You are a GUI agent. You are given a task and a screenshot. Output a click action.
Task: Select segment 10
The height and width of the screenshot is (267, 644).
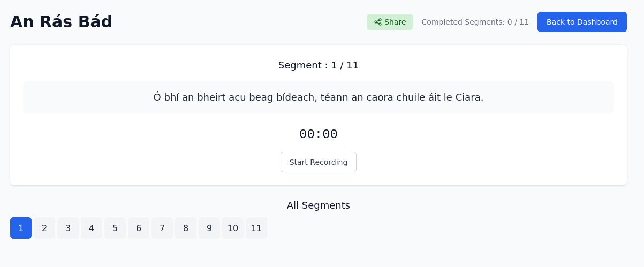point(233,228)
